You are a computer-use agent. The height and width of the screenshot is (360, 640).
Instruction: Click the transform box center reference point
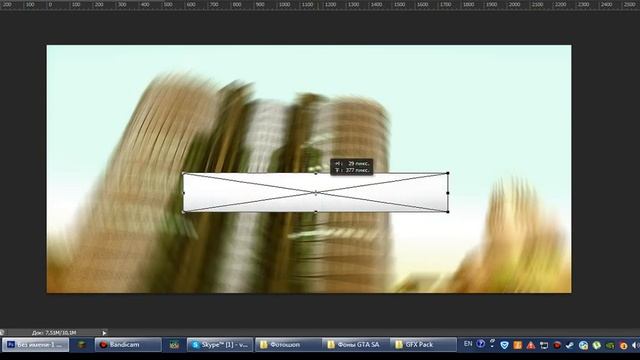pyautogui.click(x=316, y=193)
